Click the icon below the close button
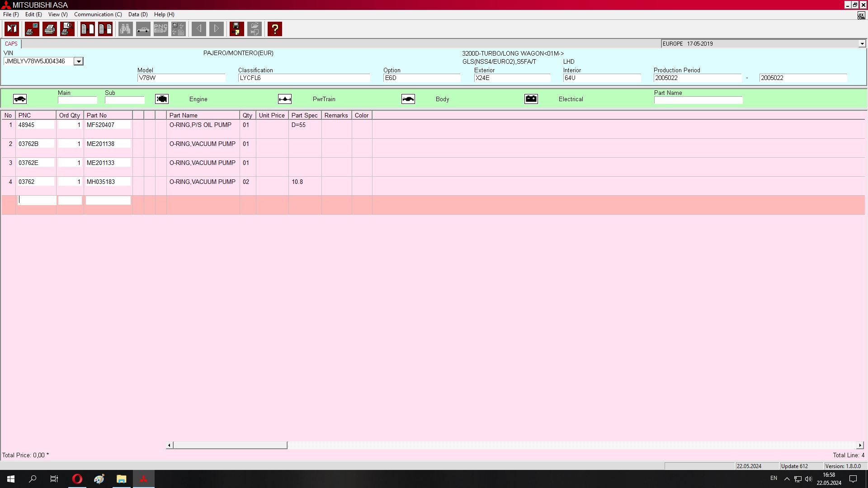Viewport: 868px width, 488px height. pyautogui.click(x=861, y=16)
